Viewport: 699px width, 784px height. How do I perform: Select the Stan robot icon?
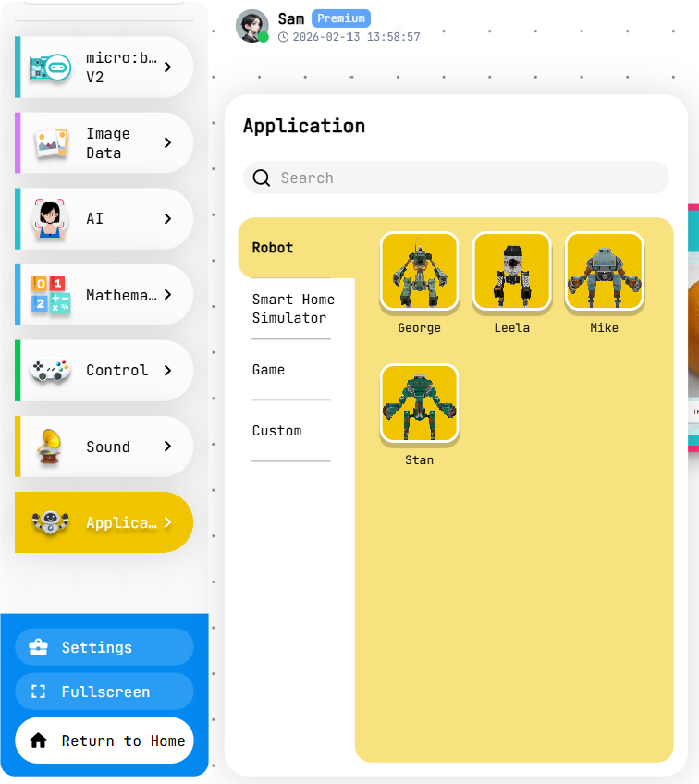pos(419,403)
